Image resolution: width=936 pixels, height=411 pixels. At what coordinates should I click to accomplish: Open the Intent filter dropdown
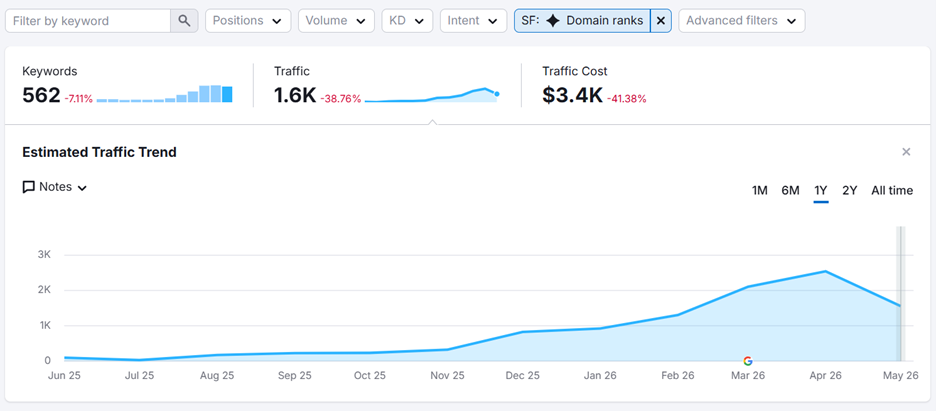point(473,21)
